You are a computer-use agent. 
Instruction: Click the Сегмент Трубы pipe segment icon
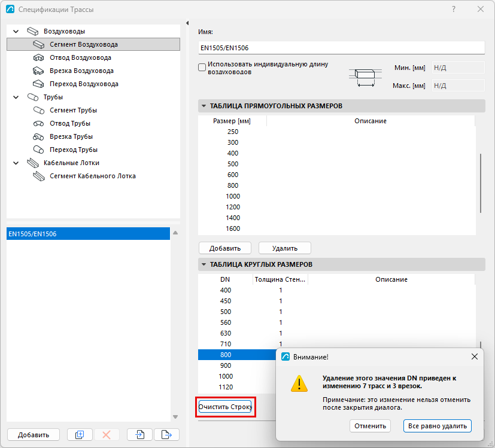click(x=38, y=111)
